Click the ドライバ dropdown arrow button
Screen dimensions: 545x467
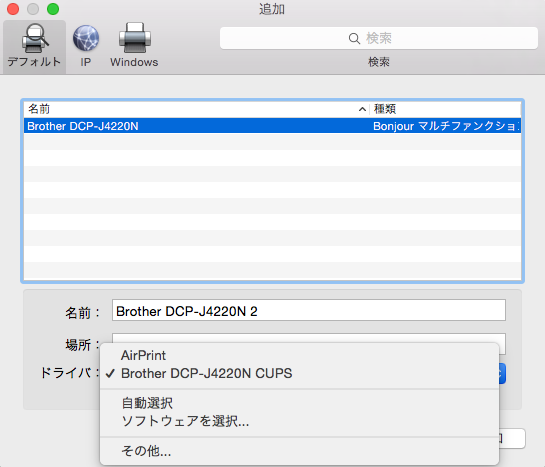point(502,374)
